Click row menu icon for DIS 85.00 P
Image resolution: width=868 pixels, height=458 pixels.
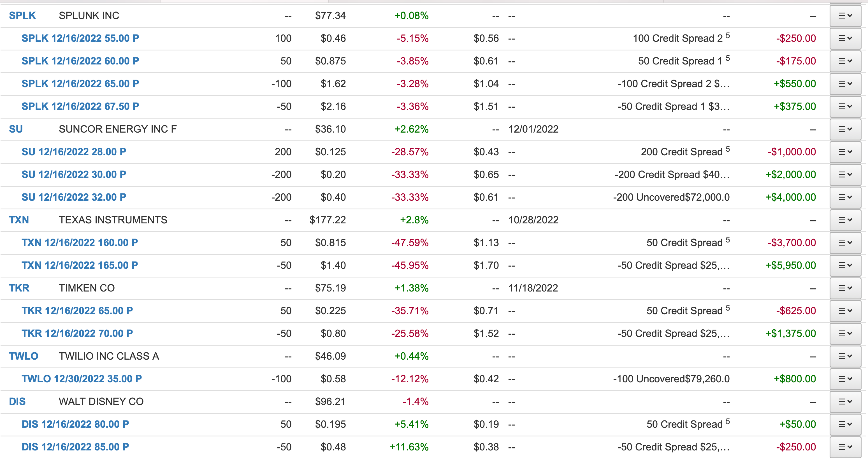[x=845, y=447]
